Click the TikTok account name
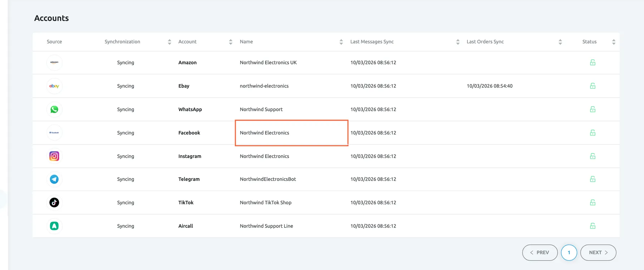644x270 pixels. (x=186, y=202)
